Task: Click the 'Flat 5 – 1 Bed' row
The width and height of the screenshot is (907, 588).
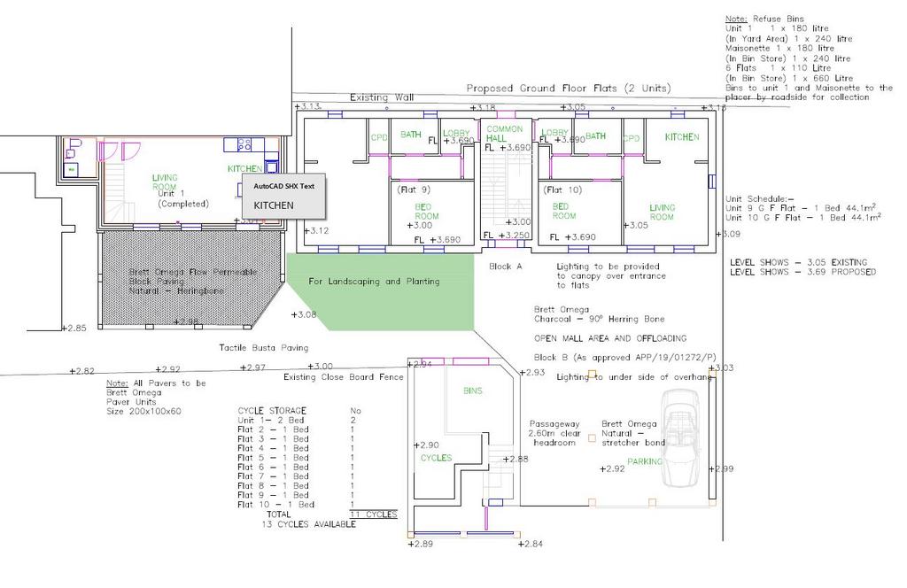Action: coord(273,457)
